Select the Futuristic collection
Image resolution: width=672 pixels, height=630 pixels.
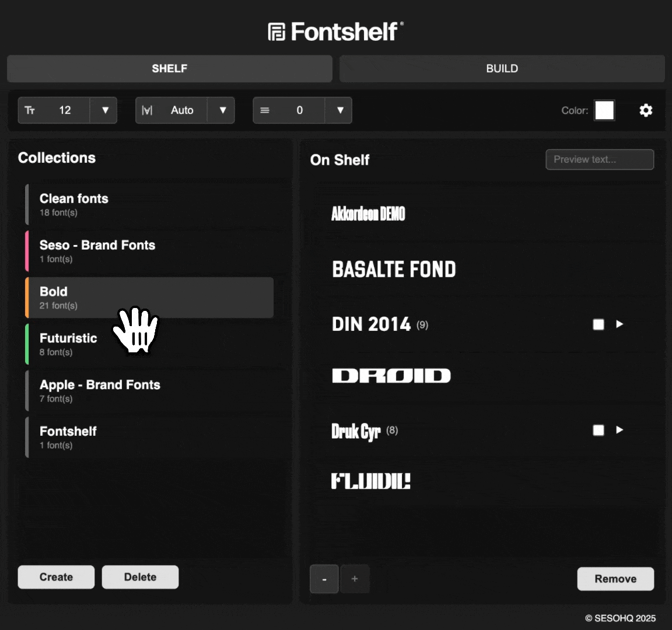[x=149, y=344]
